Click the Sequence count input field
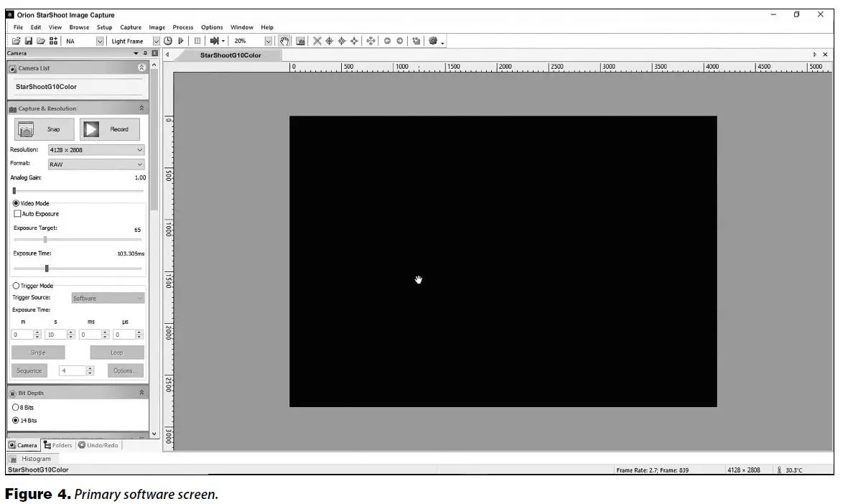The height and width of the screenshot is (504, 843). [73, 370]
